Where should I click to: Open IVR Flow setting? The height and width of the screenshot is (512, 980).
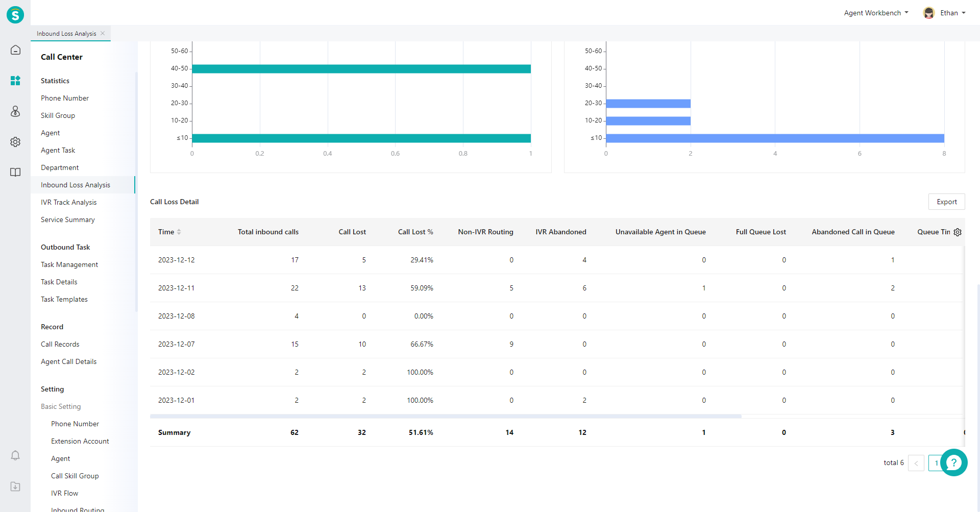pyautogui.click(x=65, y=493)
